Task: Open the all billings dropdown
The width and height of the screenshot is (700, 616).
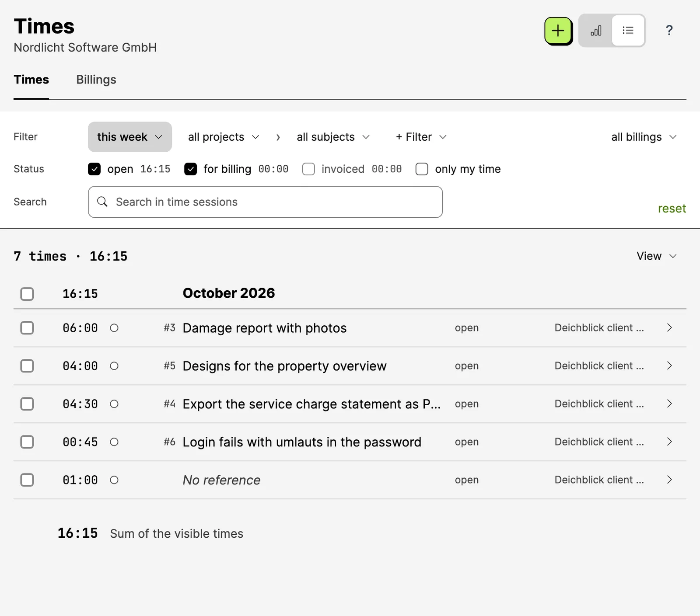Action: pos(644,137)
